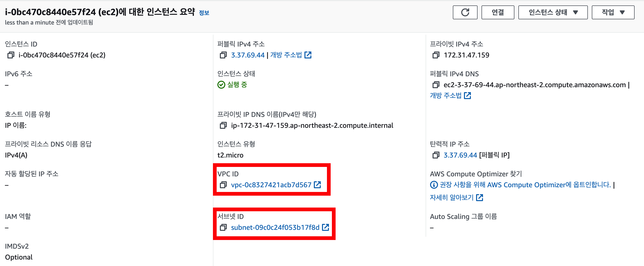This screenshot has height=266, width=644.
Task: Open public IP link 3.37.69.44
Action: [x=248, y=55]
